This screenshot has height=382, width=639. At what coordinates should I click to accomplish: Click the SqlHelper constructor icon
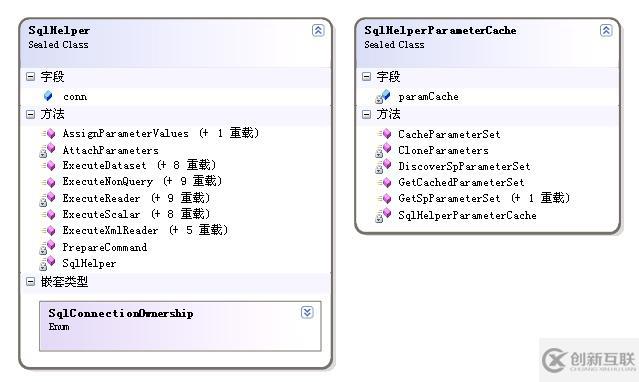[x=47, y=263]
